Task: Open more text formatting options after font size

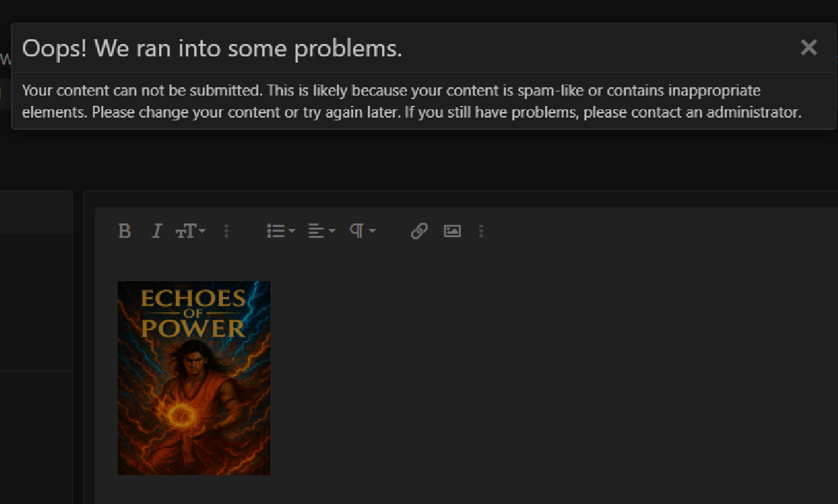Action: point(226,231)
